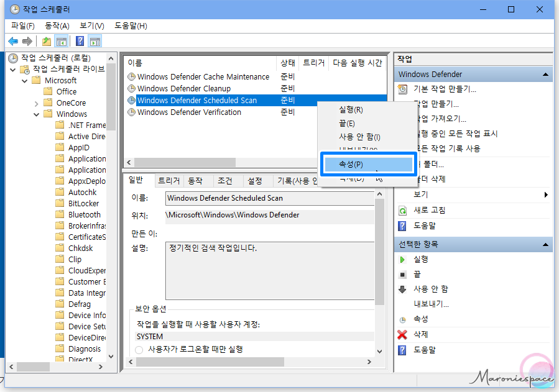
Task: Click the Up one level folder icon
Action: click(47, 42)
